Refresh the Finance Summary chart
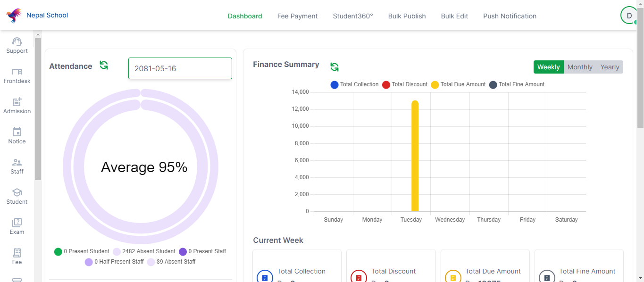This screenshot has height=282, width=644. pyautogui.click(x=335, y=67)
